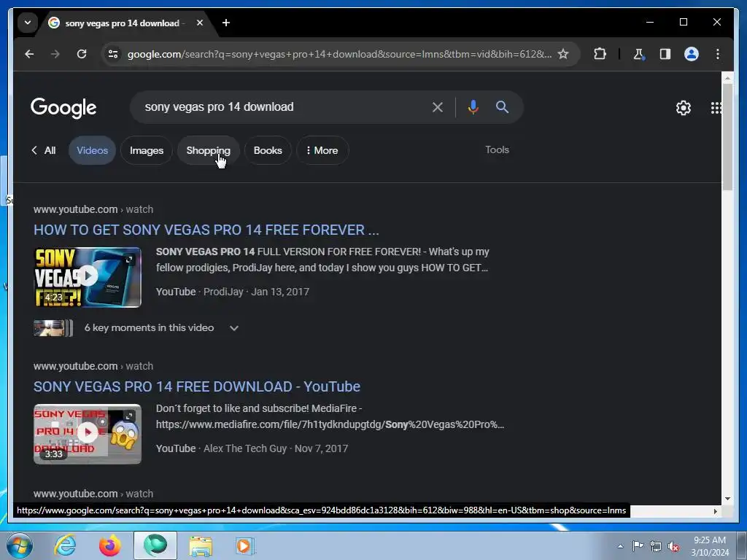Click the Google logo
This screenshot has width=747, height=560.
(x=63, y=108)
